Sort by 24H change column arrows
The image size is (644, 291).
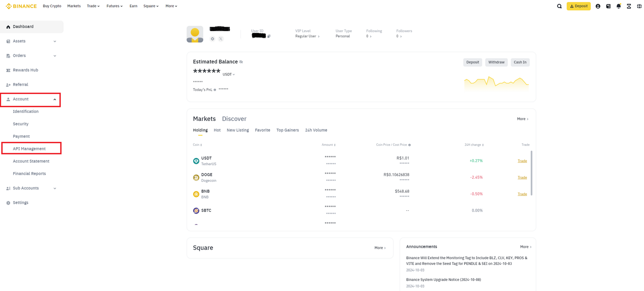(x=483, y=145)
